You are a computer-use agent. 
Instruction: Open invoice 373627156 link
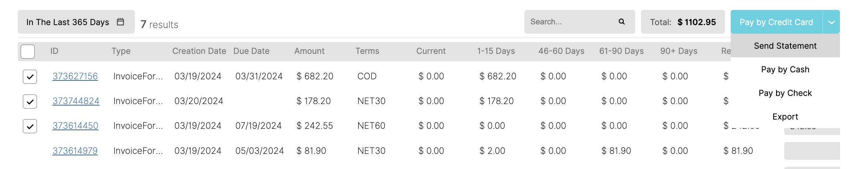75,76
